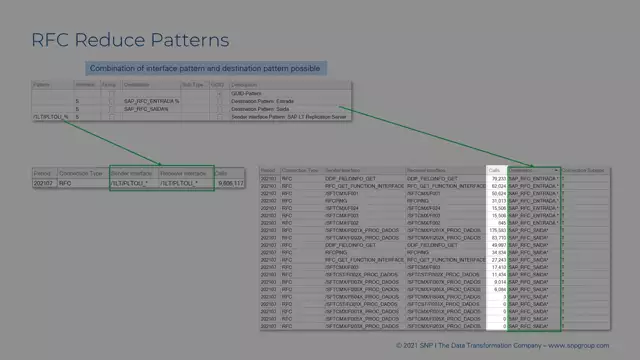Toggle Active checkbox in /1LT/PLTOU_% row
The height and width of the screenshot is (360, 640).
(111, 117)
